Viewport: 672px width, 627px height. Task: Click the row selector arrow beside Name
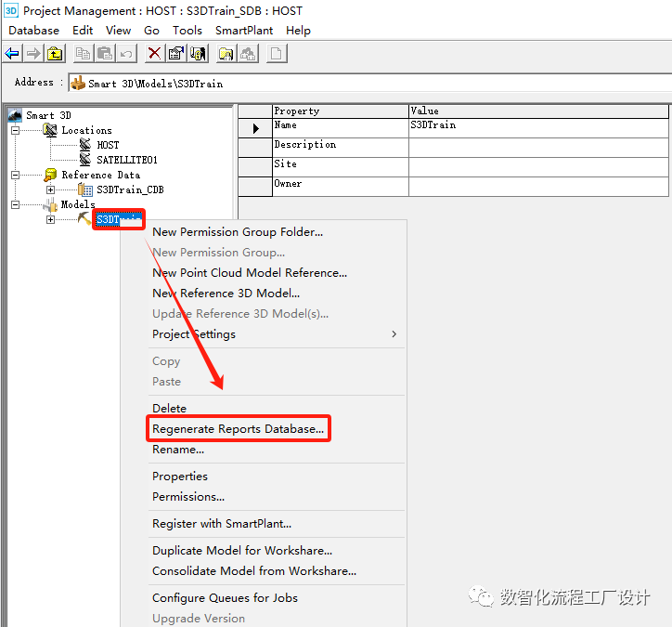[255, 128]
